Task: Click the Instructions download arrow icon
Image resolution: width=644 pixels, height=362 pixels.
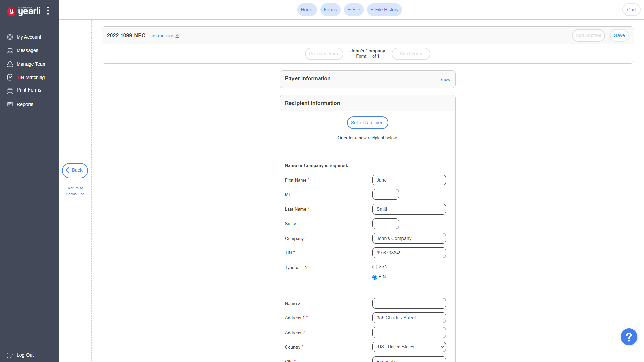Action: coord(177,36)
